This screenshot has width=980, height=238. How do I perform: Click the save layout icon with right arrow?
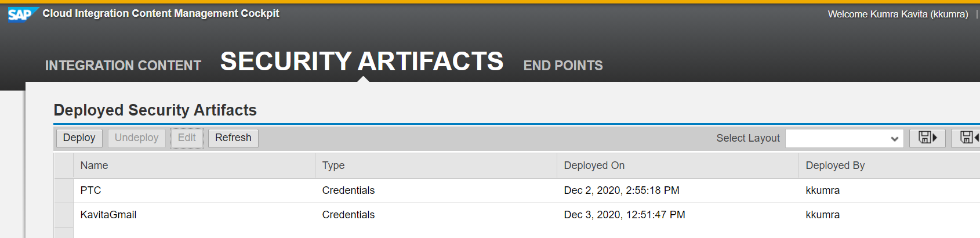click(927, 138)
